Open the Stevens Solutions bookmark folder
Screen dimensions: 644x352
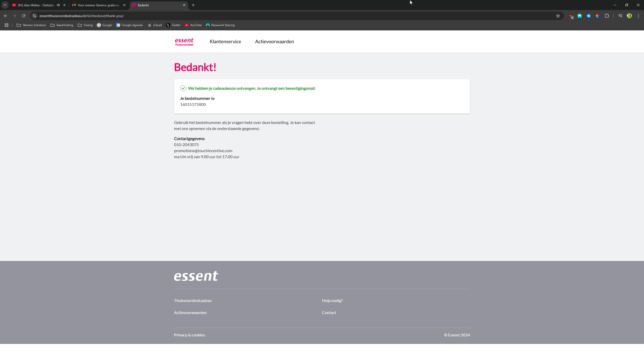tap(31, 25)
